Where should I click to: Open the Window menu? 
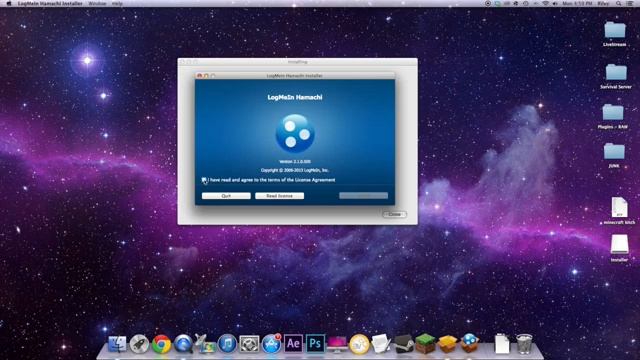[x=97, y=3]
